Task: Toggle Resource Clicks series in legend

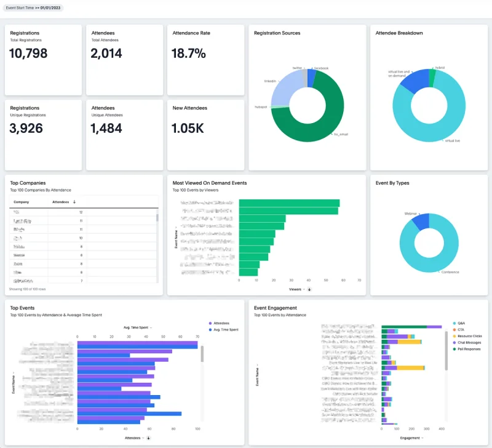Action: click(467, 336)
